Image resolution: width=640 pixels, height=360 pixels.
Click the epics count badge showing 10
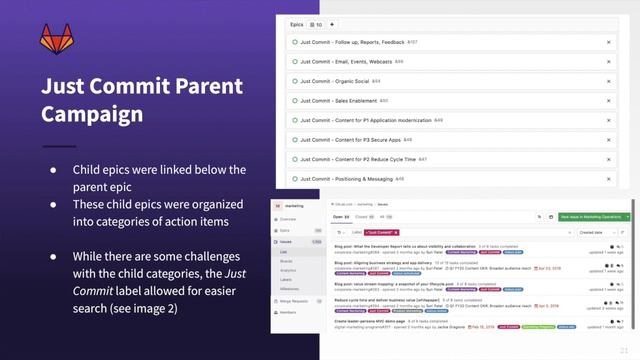click(316, 25)
